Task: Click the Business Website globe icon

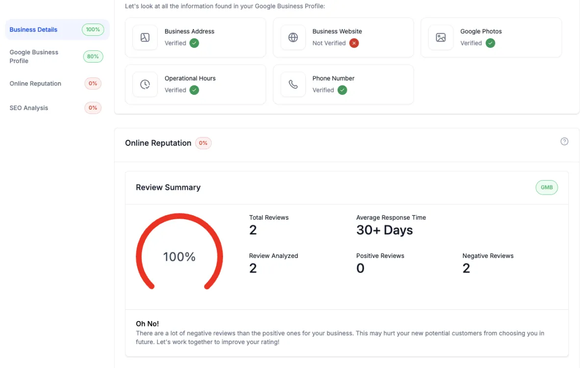Action: tap(293, 38)
